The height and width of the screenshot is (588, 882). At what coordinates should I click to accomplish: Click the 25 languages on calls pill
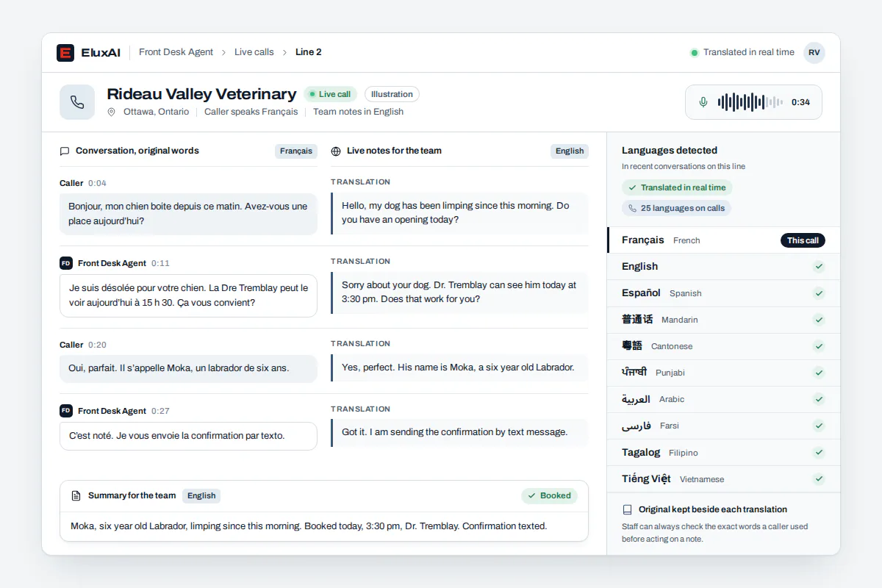click(x=676, y=208)
